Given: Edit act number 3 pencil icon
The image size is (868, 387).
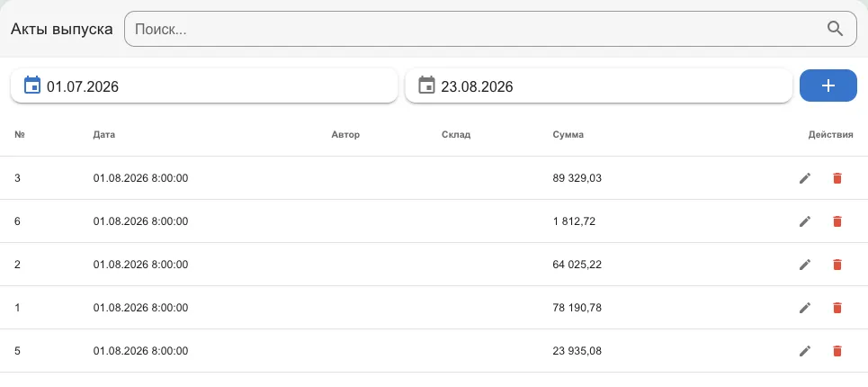Looking at the screenshot, I should 805,178.
